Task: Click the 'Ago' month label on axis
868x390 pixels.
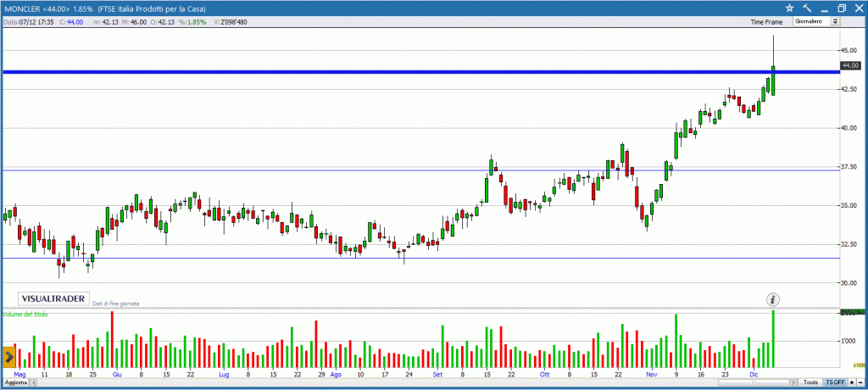Action: (336, 375)
